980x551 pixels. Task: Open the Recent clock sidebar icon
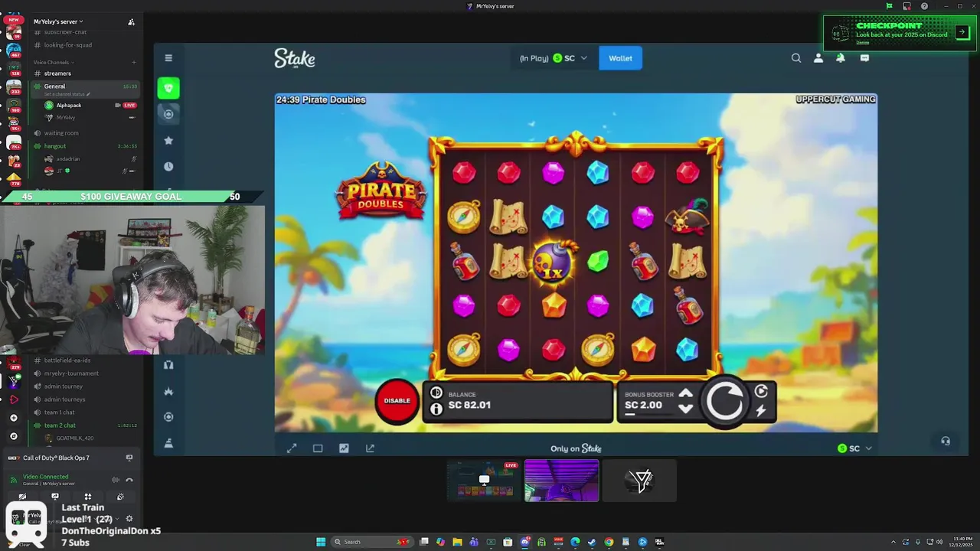pyautogui.click(x=168, y=166)
